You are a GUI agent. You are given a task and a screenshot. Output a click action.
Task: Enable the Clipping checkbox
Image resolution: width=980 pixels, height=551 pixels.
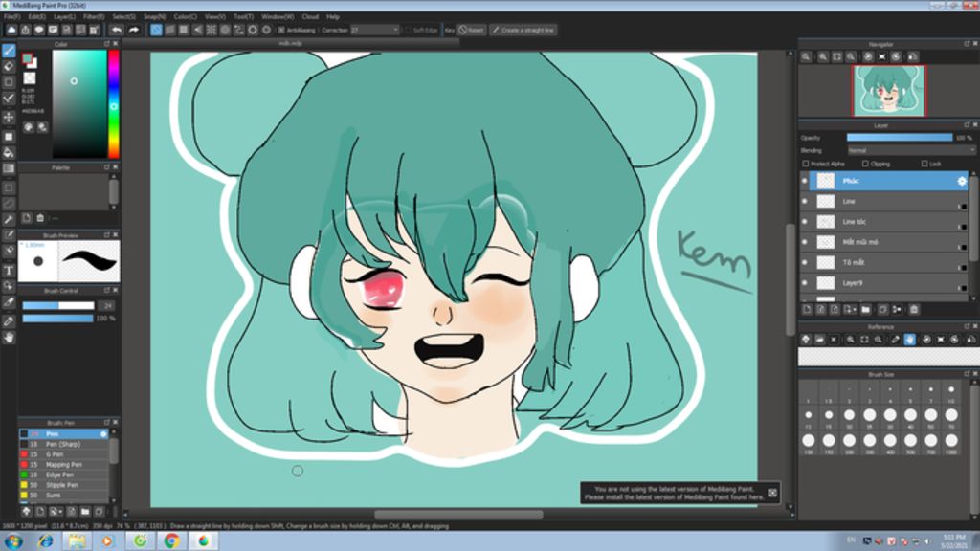[865, 164]
